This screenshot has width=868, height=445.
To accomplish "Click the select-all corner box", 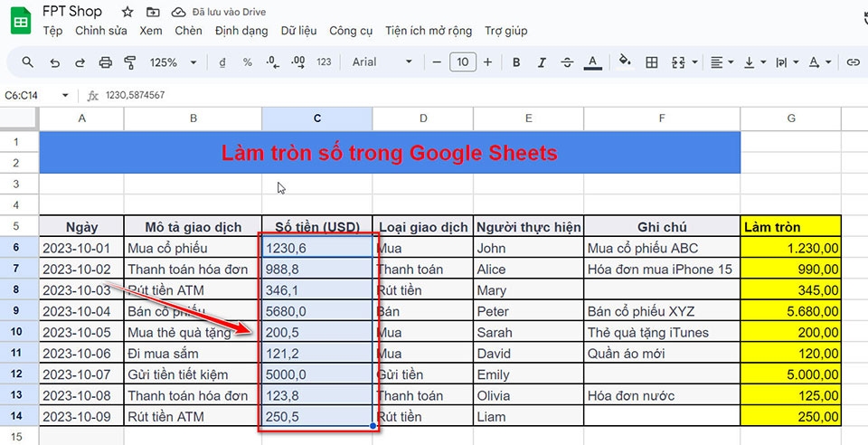I will (19, 118).
